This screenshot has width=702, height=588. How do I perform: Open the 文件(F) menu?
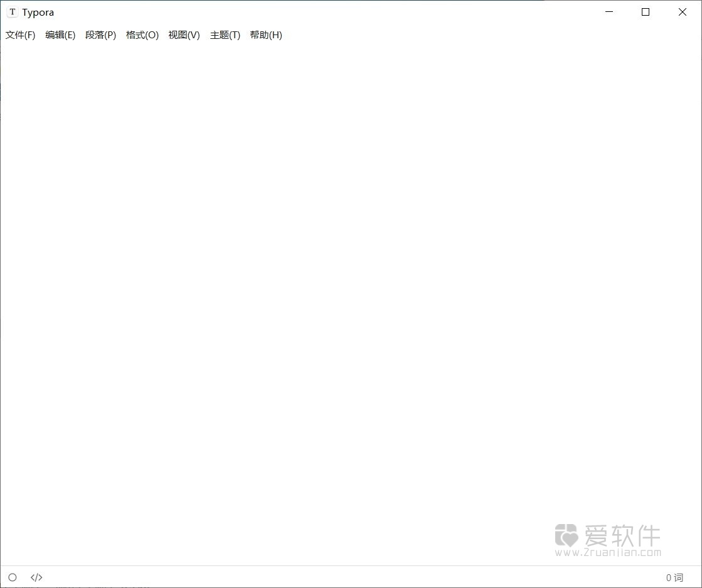pos(20,35)
